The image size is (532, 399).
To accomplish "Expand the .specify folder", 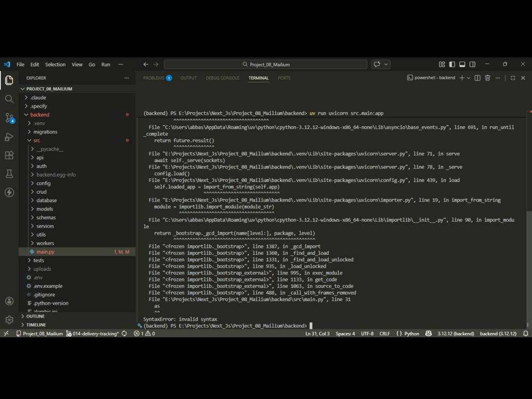I will pos(77,106).
